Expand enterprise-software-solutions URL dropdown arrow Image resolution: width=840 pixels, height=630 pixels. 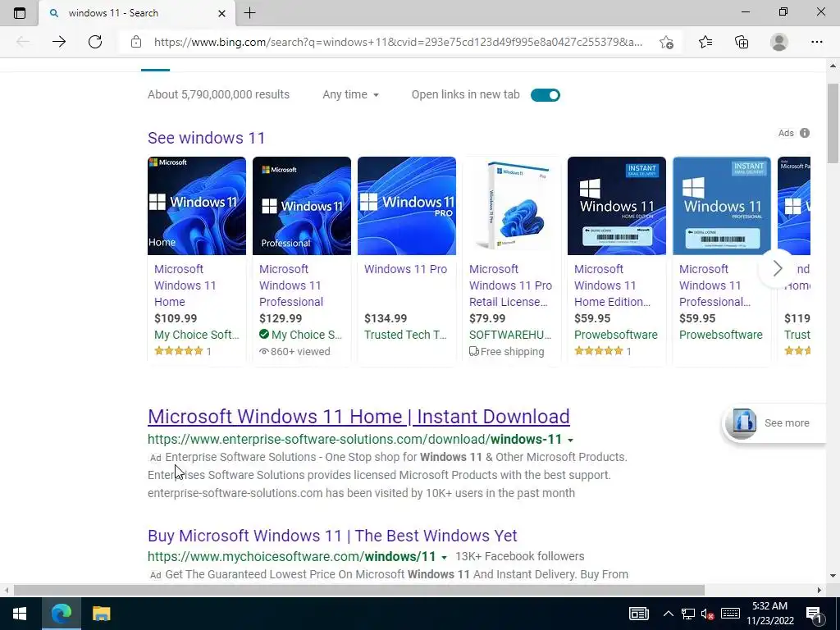click(x=571, y=440)
